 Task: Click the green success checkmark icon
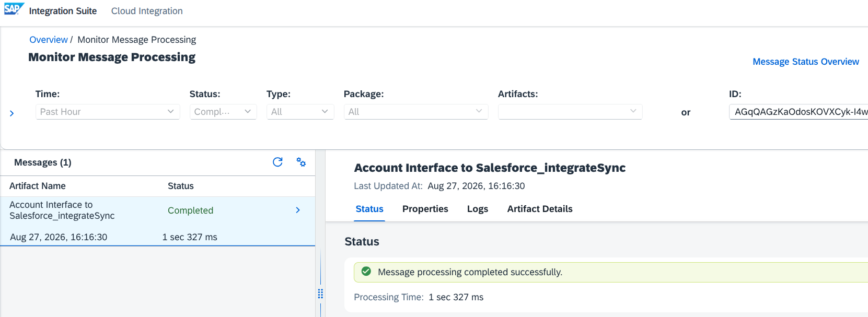(x=366, y=272)
